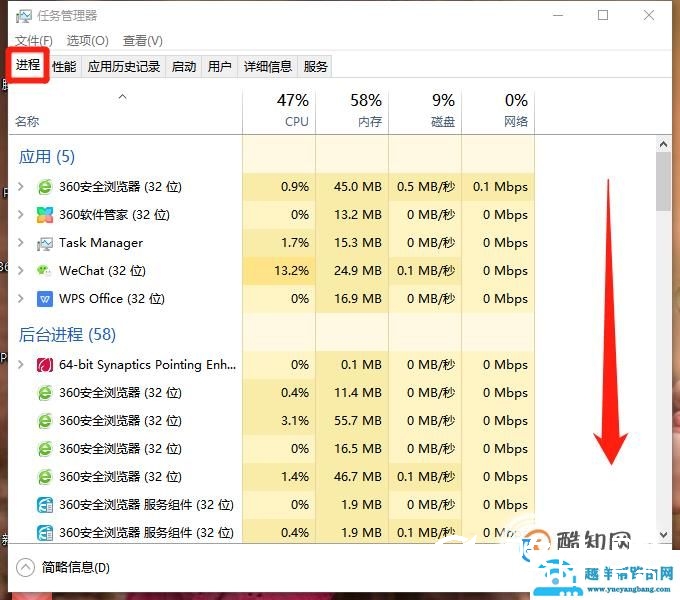Image resolution: width=680 pixels, height=600 pixels.
Task: Sort processes by the CPU column
Action: 279,111
